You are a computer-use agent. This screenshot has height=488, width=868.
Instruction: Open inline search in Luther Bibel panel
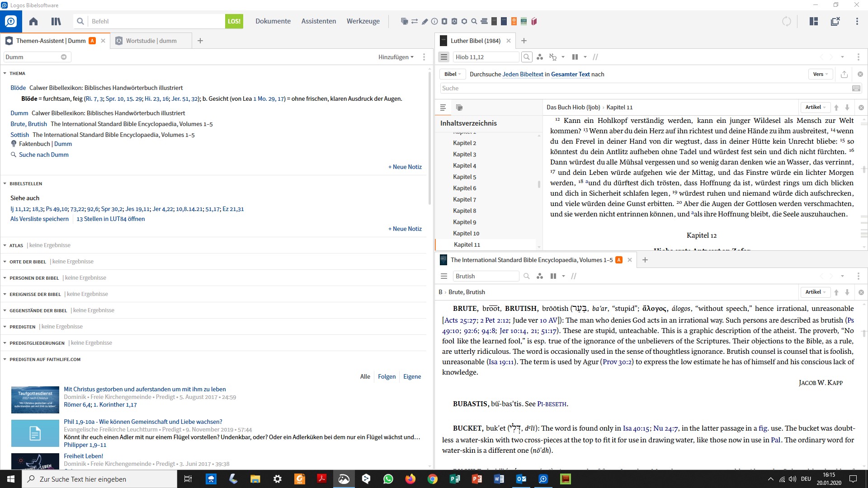point(527,57)
